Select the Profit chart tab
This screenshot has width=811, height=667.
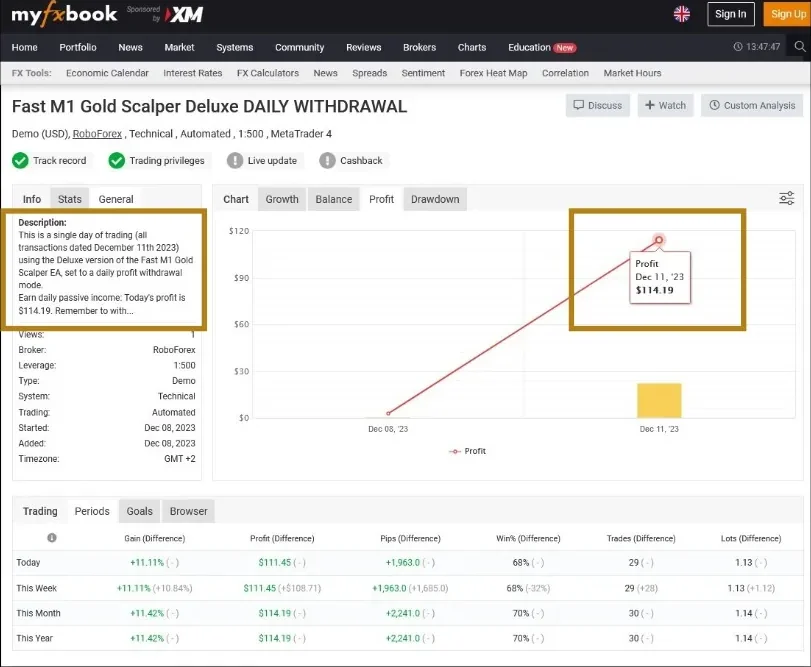click(x=381, y=199)
